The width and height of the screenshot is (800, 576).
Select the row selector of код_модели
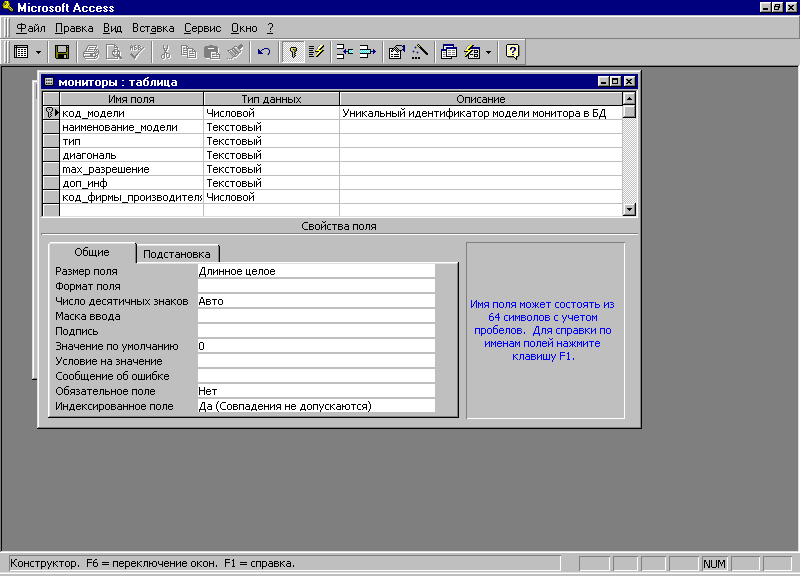[51, 113]
